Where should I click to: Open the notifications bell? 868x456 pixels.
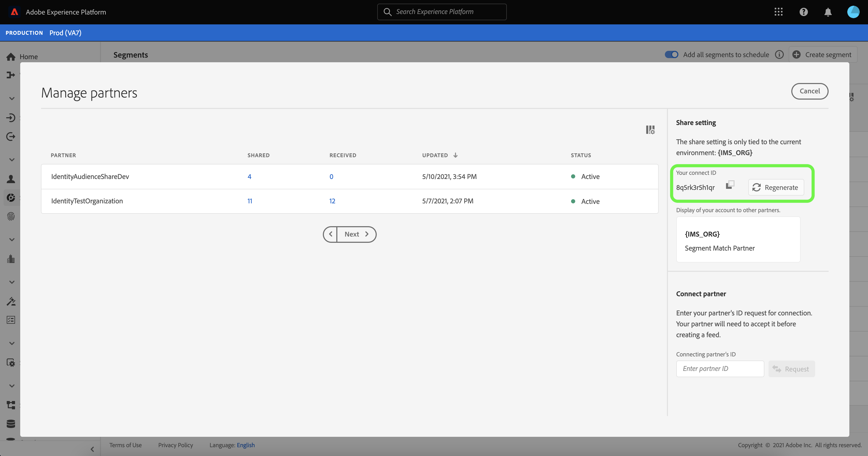pos(828,12)
